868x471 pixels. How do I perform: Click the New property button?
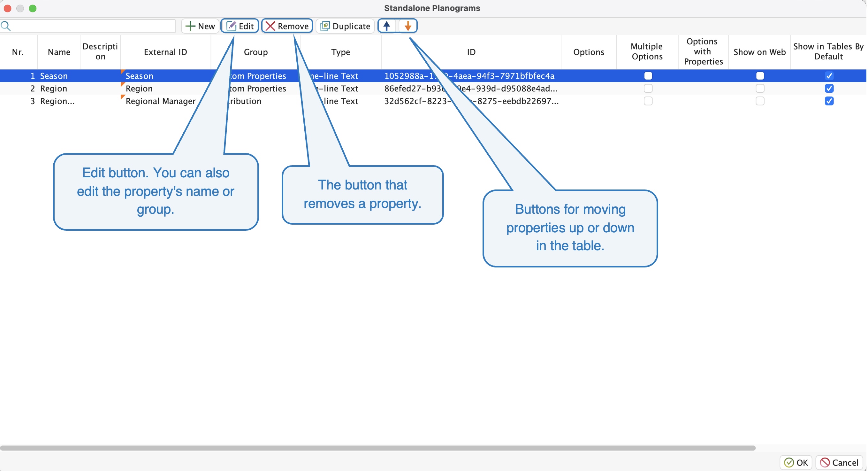tap(200, 26)
